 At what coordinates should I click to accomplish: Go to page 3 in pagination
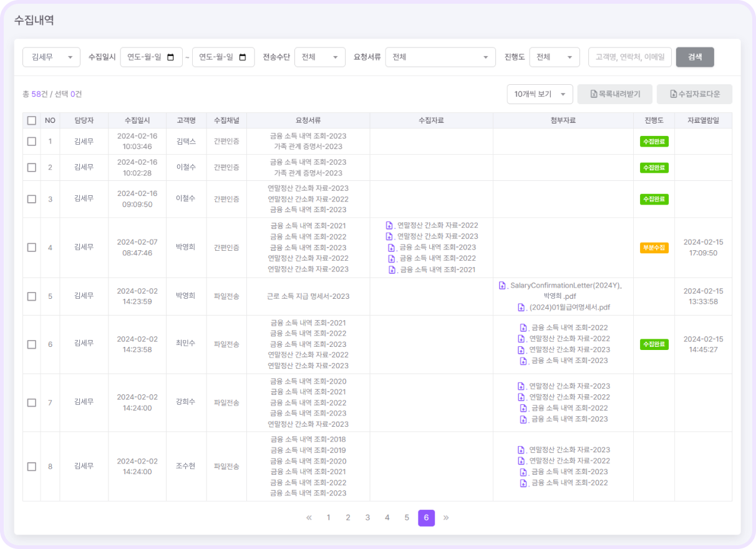tap(367, 517)
